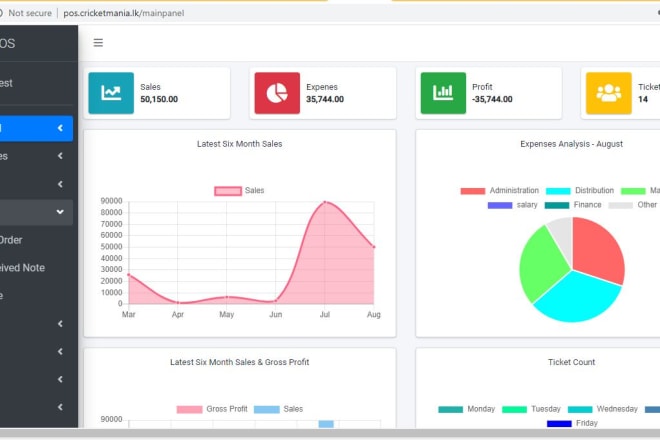This screenshot has height=440, width=660.
Task: Click the 'Ticket Count' chart title
Action: pos(572,362)
